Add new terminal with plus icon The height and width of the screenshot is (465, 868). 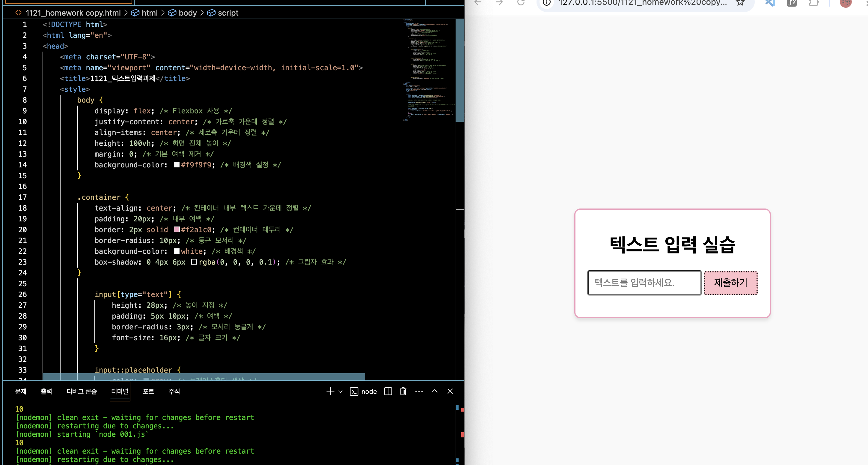pyautogui.click(x=330, y=391)
